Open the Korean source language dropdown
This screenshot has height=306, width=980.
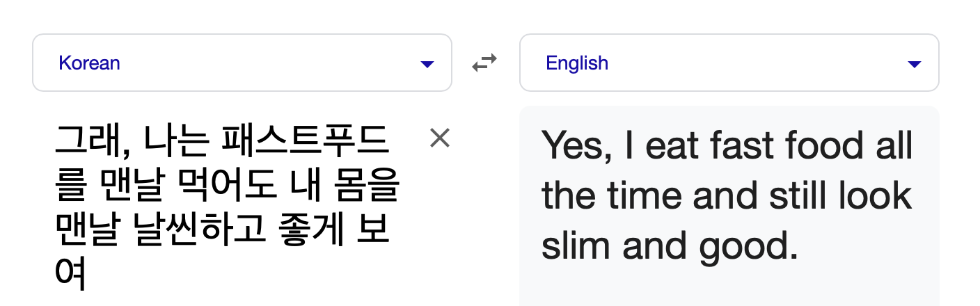[242, 63]
